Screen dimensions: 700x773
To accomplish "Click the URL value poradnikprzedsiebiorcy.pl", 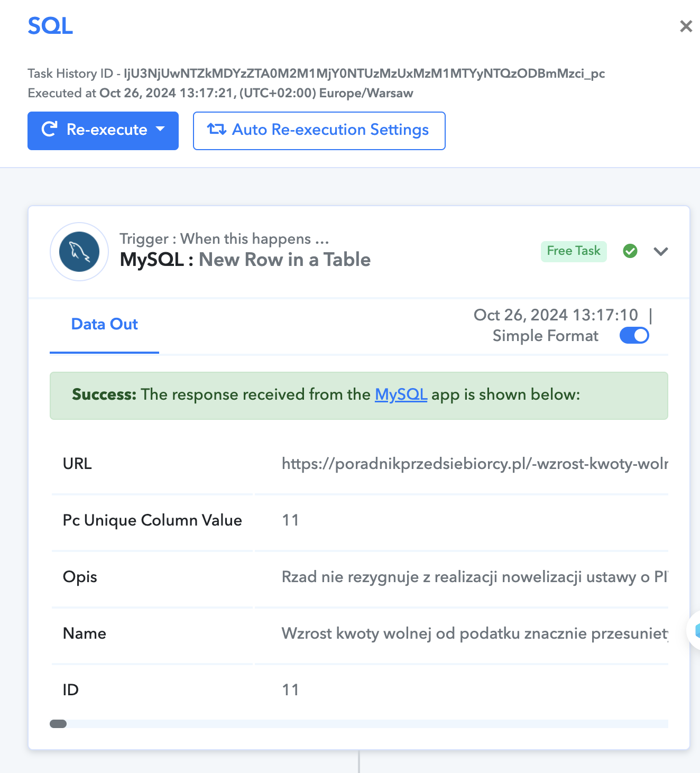I will click(474, 464).
